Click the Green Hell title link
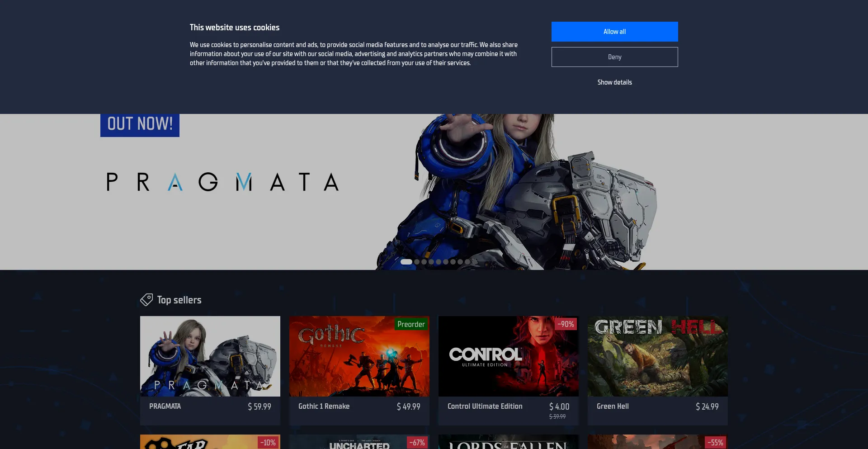The image size is (868, 449). 613,406
